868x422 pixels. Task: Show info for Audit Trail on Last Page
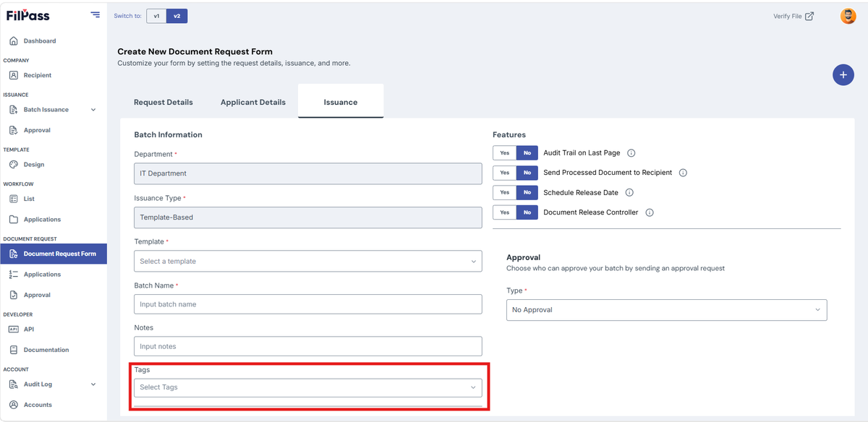pyautogui.click(x=631, y=153)
